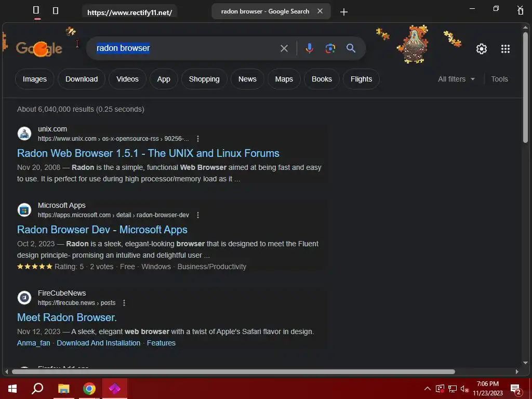
Task: Click the unix.com site favicon
Action: (x=24, y=134)
